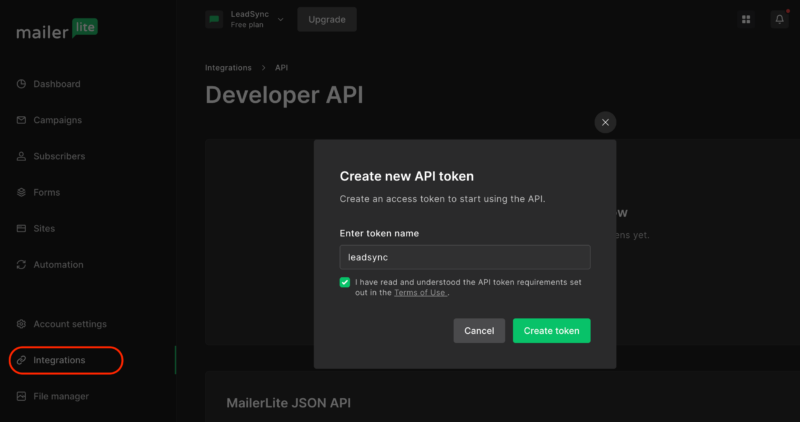Open the apps grid icon

pos(746,19)
